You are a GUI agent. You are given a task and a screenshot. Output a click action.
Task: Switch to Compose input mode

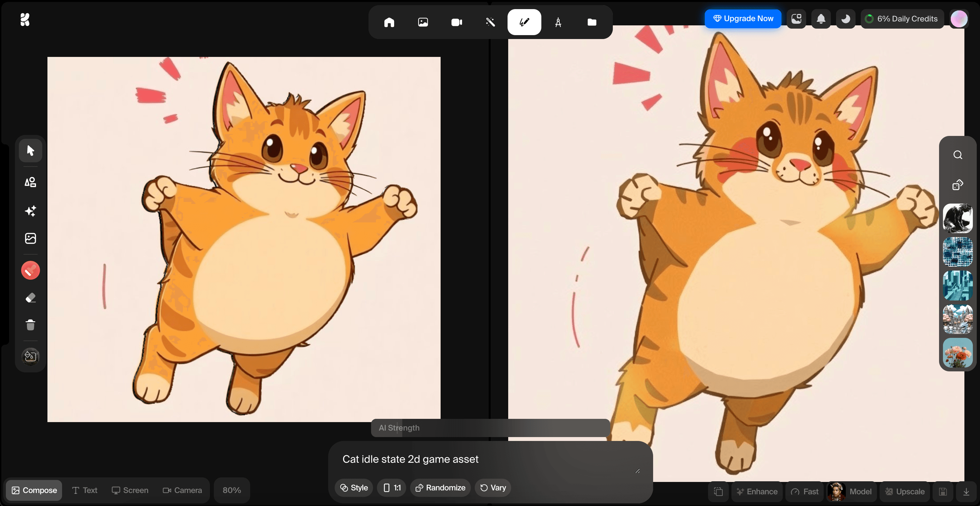(34, 490)
